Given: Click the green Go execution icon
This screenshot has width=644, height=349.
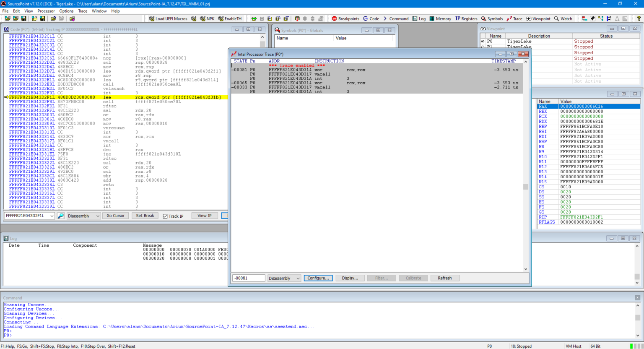Looking at the screenshot, I should point(254,18).
